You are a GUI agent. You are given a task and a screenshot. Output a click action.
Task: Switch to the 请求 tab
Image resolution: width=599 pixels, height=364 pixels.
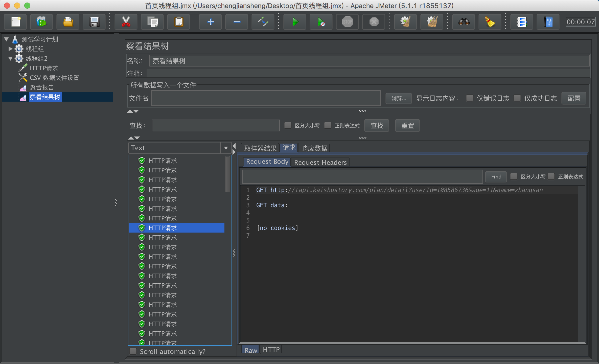coord(289,148)
